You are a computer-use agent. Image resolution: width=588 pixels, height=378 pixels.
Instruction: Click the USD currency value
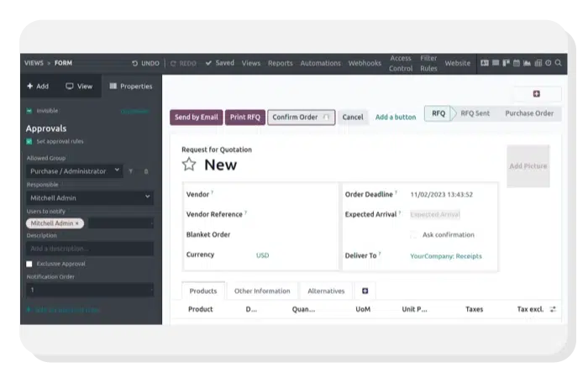point(262,255)
